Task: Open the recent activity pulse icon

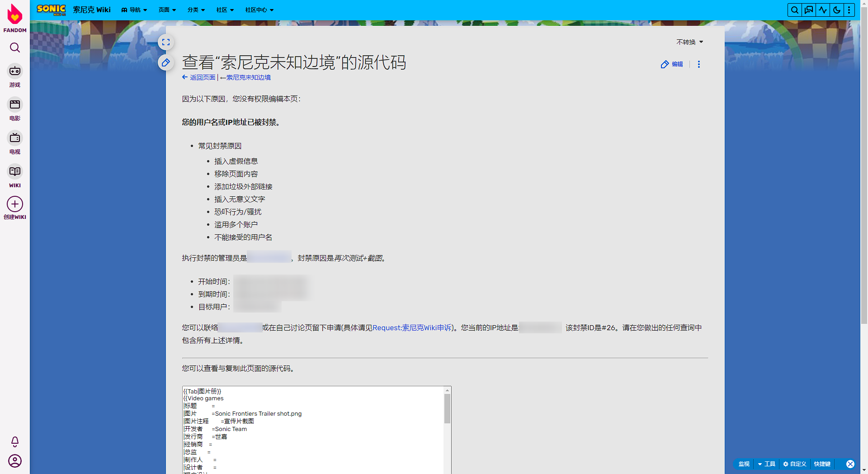Action: 823,10
